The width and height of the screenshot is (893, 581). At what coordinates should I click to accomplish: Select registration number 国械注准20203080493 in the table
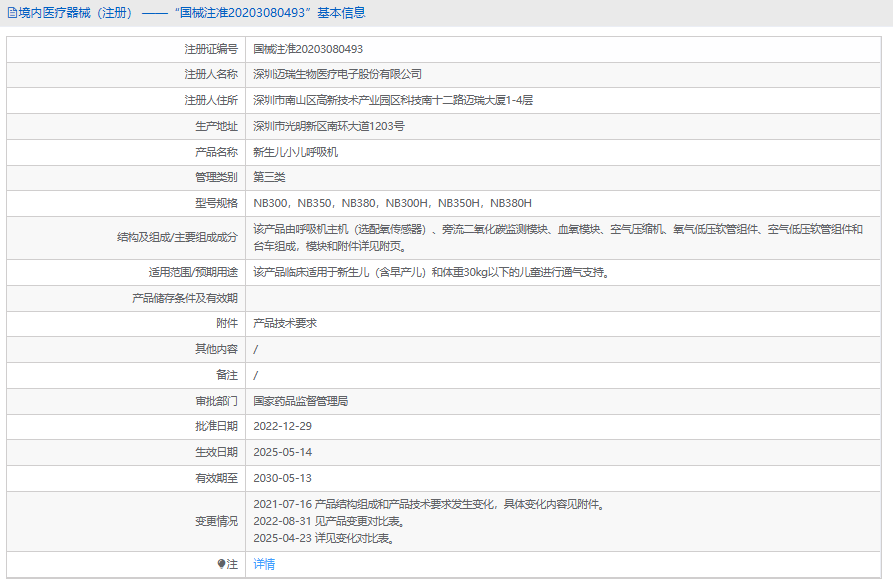pyautogui.click(x=308, y=49)
